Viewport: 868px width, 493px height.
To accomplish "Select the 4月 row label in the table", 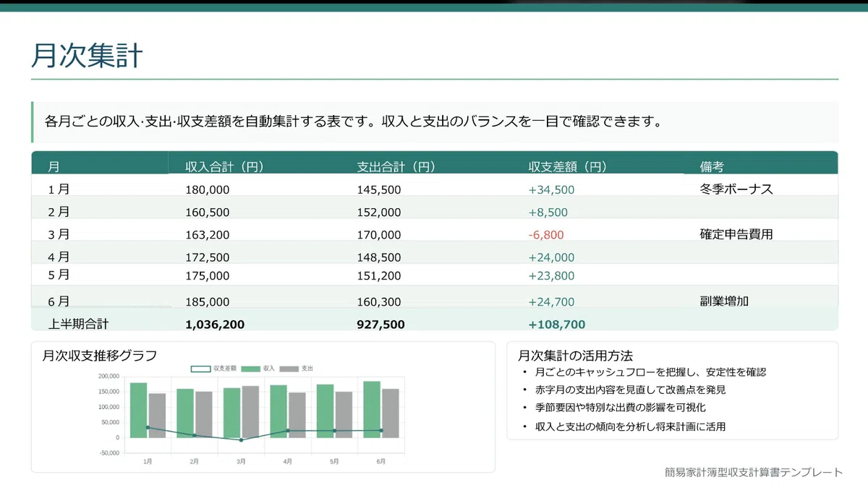I will 59,257.
